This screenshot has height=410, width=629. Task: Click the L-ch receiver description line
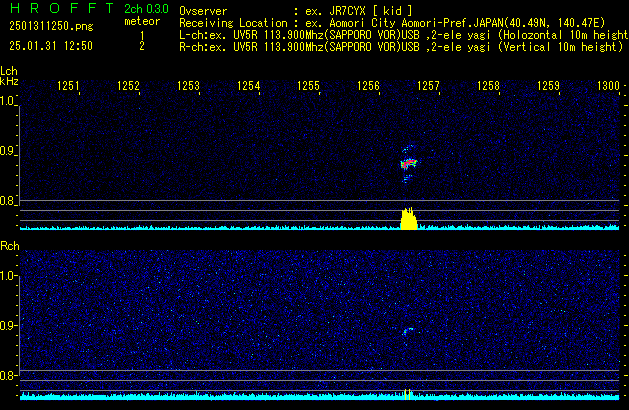click(x=404, y=35)
